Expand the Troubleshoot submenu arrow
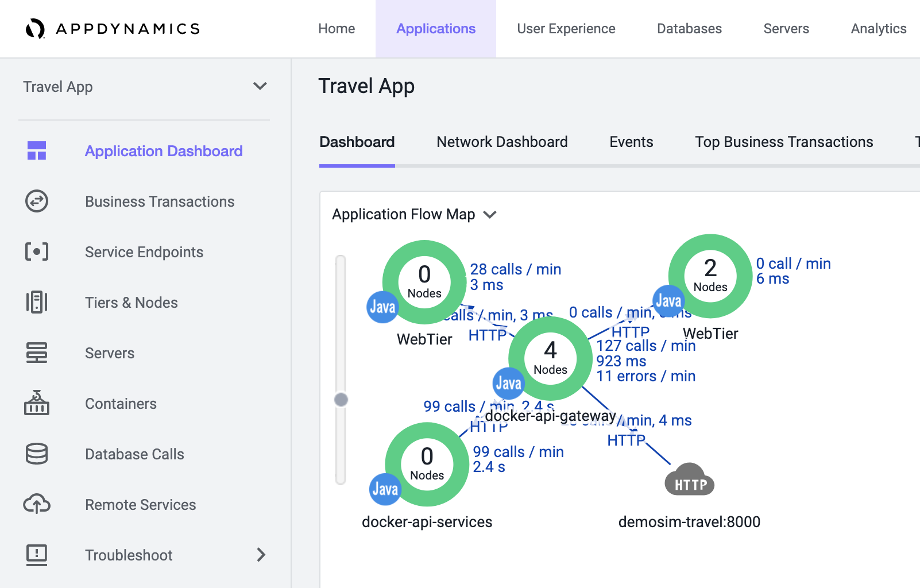The width and height of the screenshot is (920, 588). click(261, 555)
